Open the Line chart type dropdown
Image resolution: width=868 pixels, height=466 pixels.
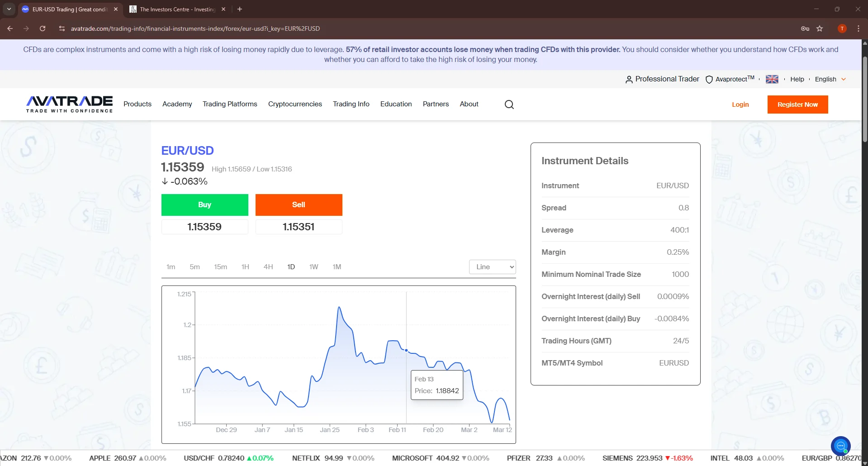[x=493, y=267]
